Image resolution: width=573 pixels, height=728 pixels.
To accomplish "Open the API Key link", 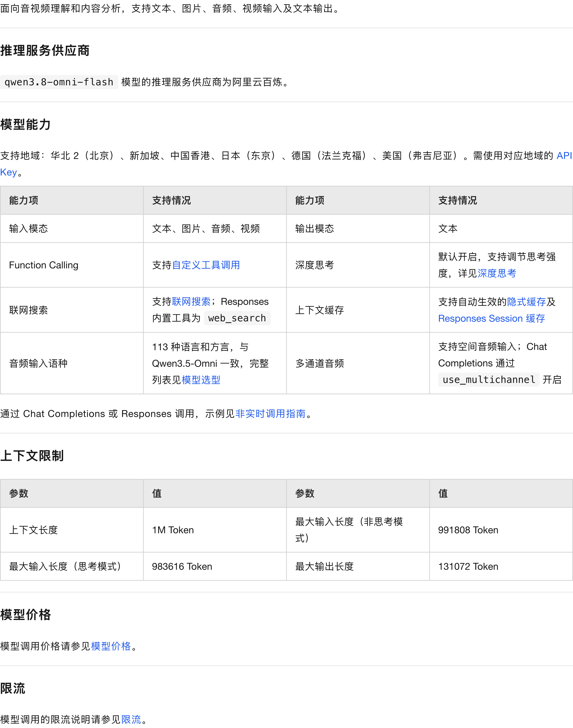I will pyautogui.click(x=564, y=155).
